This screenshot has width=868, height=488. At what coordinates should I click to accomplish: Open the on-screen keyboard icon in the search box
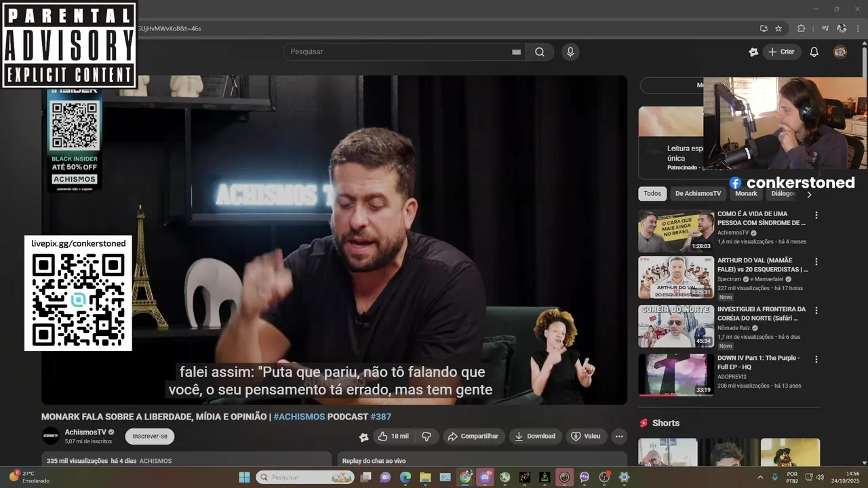[516, 52]
